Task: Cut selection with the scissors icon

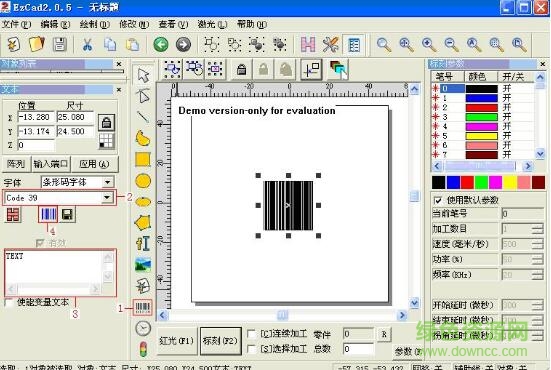Action: 87,45
